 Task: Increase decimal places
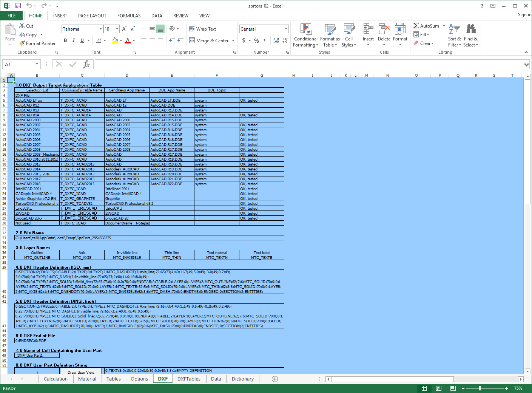click(276, 40)
